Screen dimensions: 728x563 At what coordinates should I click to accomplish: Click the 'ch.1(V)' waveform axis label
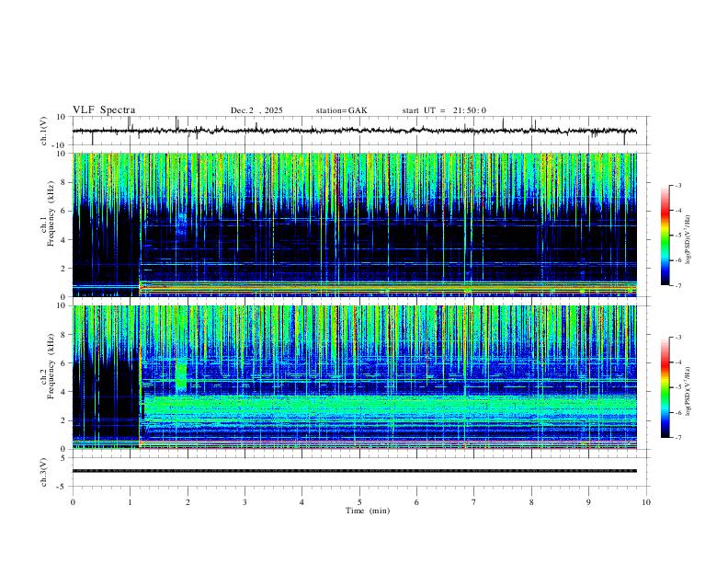(44, 131)
